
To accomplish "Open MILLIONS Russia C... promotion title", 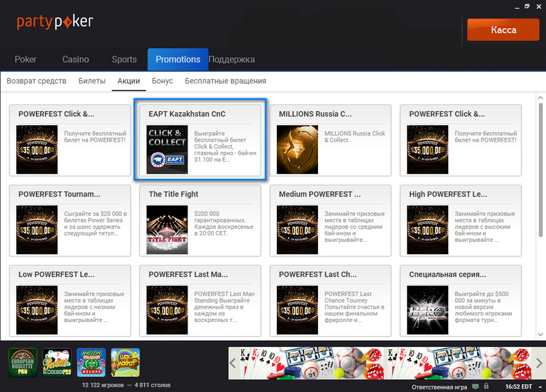I will 315,114.
